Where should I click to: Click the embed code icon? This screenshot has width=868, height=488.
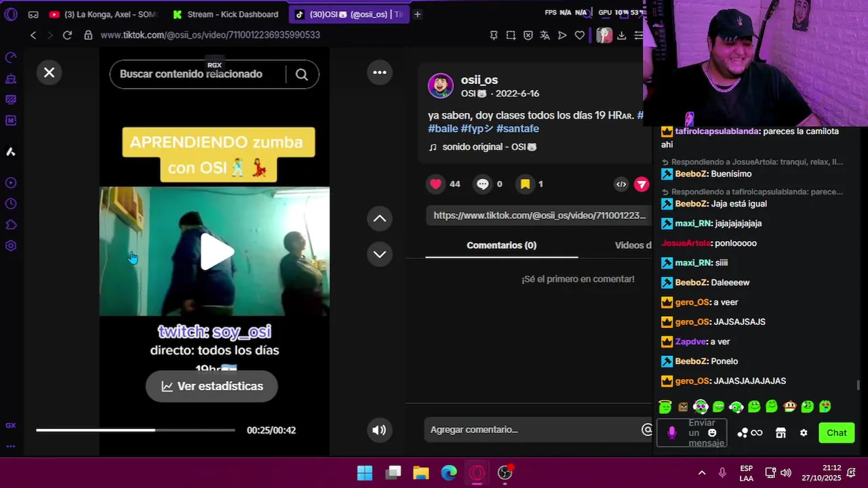point(621,184)
